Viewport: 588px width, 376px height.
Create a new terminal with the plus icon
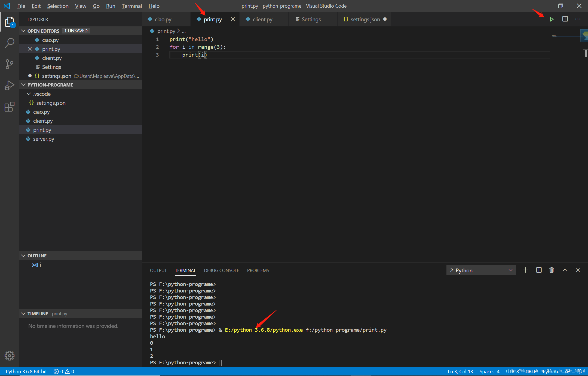pos(525,270)
